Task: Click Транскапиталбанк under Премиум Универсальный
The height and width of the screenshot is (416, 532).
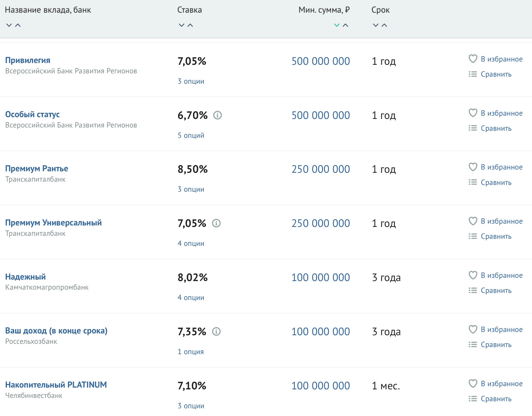Action: [x=35, y=233]
